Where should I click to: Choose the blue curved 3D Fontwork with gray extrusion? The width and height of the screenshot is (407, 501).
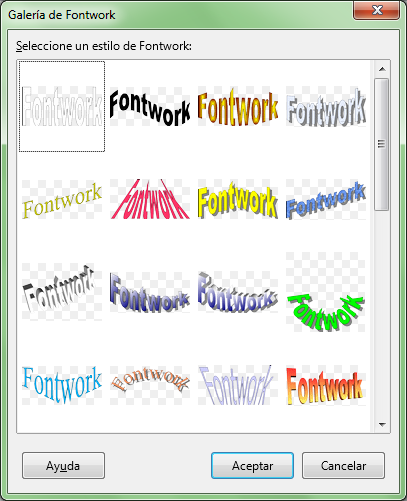tap(238, 292)
